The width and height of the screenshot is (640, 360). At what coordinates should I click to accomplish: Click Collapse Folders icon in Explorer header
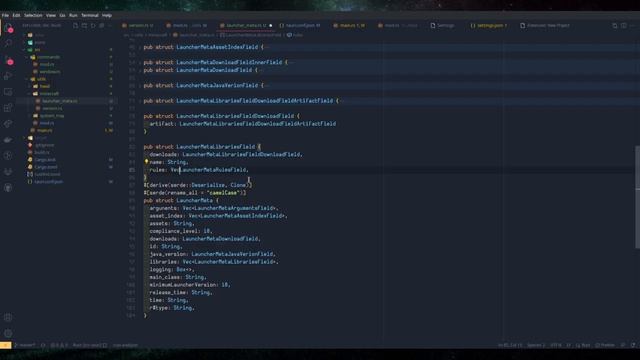point(102,25)
